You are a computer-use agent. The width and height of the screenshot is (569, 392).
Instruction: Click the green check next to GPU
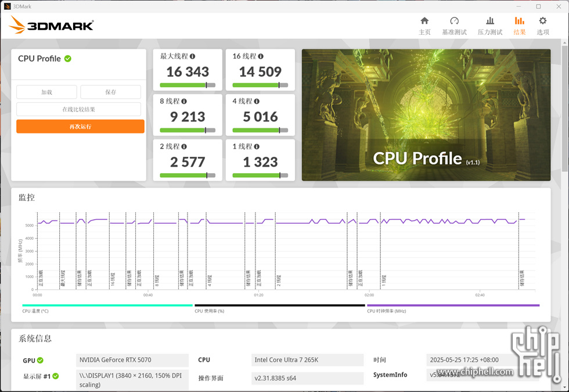pyautogui.click(x=40, y=361)
